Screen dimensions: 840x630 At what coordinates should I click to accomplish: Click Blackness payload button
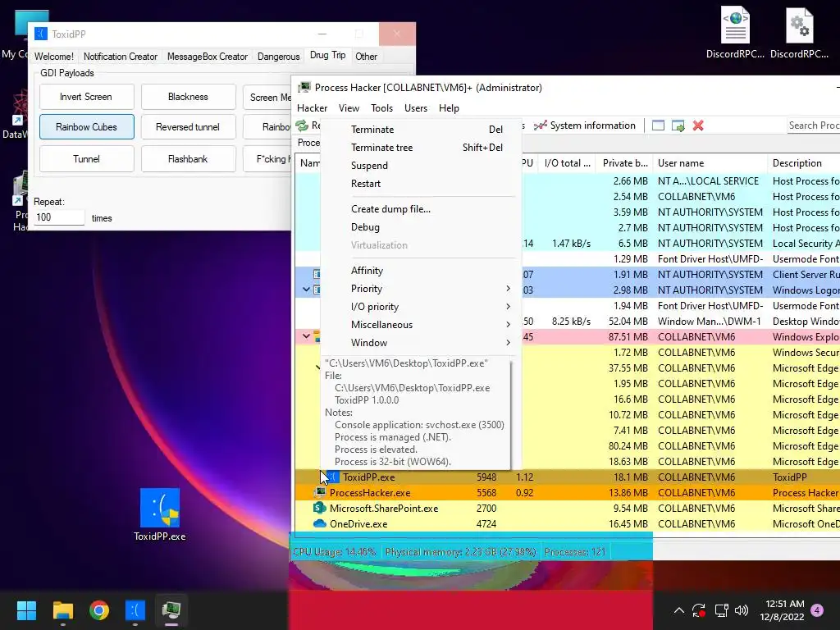tap(188, 97)
